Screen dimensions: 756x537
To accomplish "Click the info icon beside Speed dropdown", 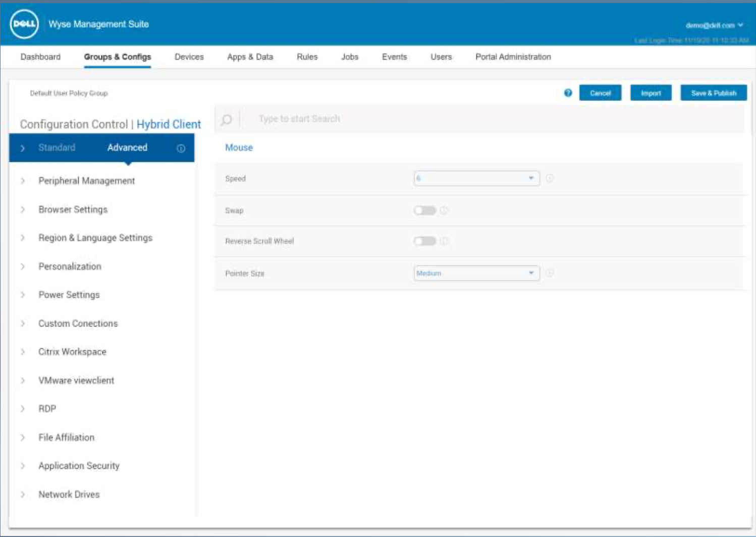I will 550,178.
